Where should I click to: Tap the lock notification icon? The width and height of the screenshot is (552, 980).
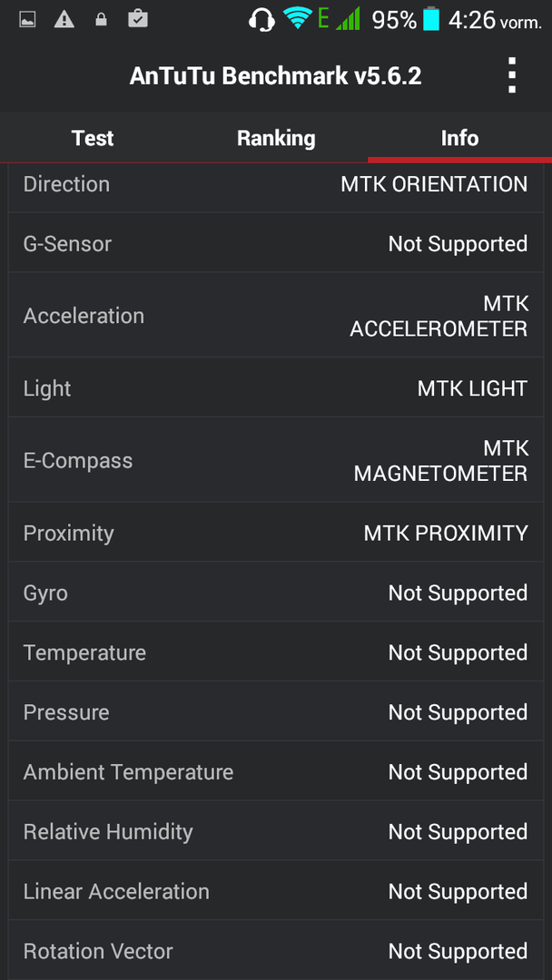[101, 20]
